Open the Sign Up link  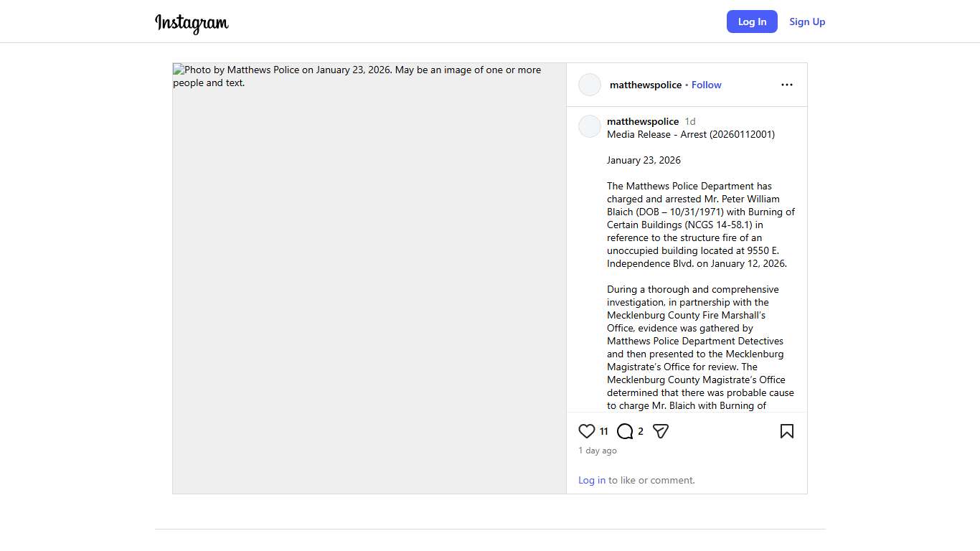807,22
